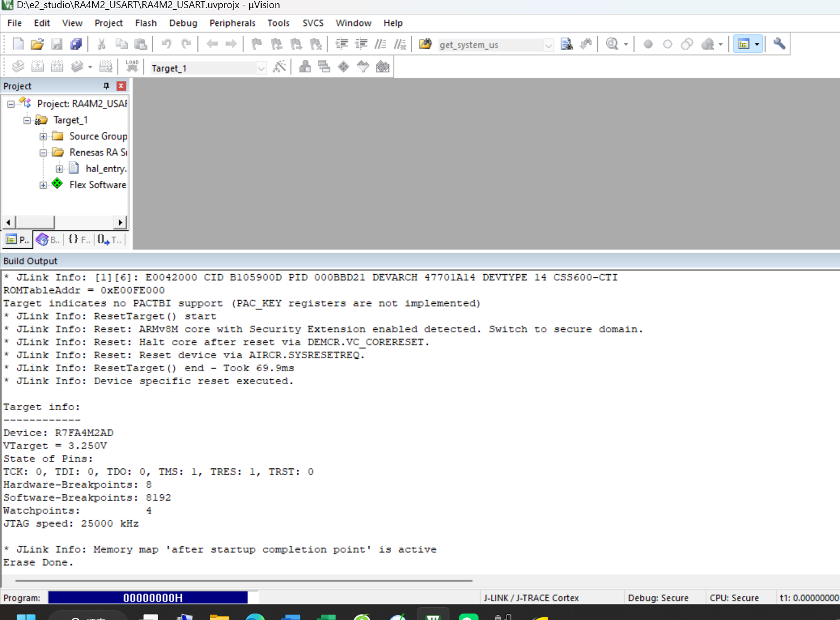Open Configuration with the wrench icon
Image resolution: width=840 pixels, height=620 pixels.
coord(779,44)
